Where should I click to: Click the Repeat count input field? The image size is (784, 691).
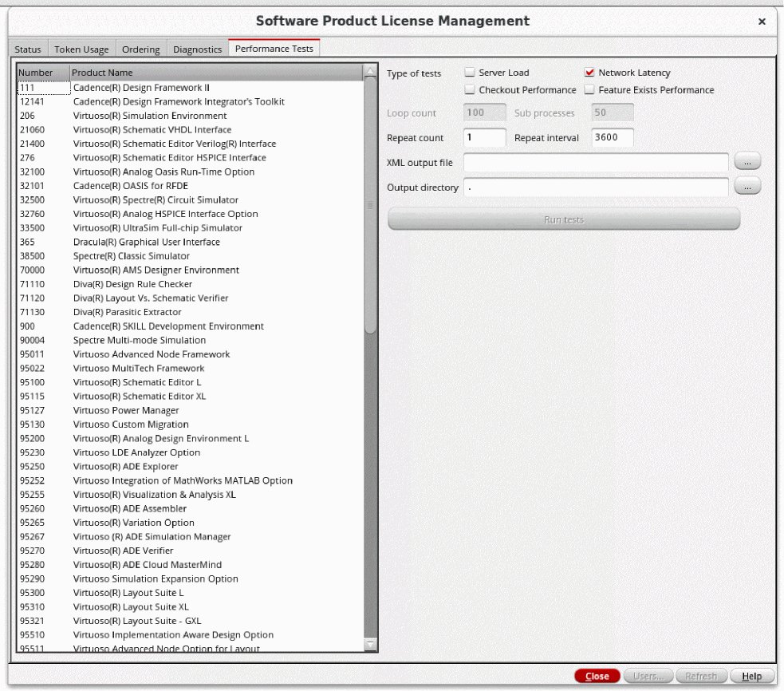point(485,138)
